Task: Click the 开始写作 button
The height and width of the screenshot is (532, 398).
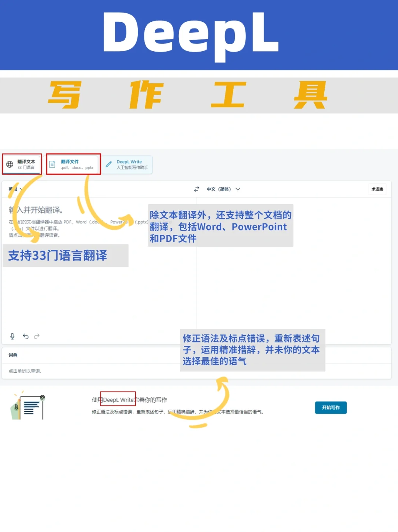Action: (x=331, y=408)
